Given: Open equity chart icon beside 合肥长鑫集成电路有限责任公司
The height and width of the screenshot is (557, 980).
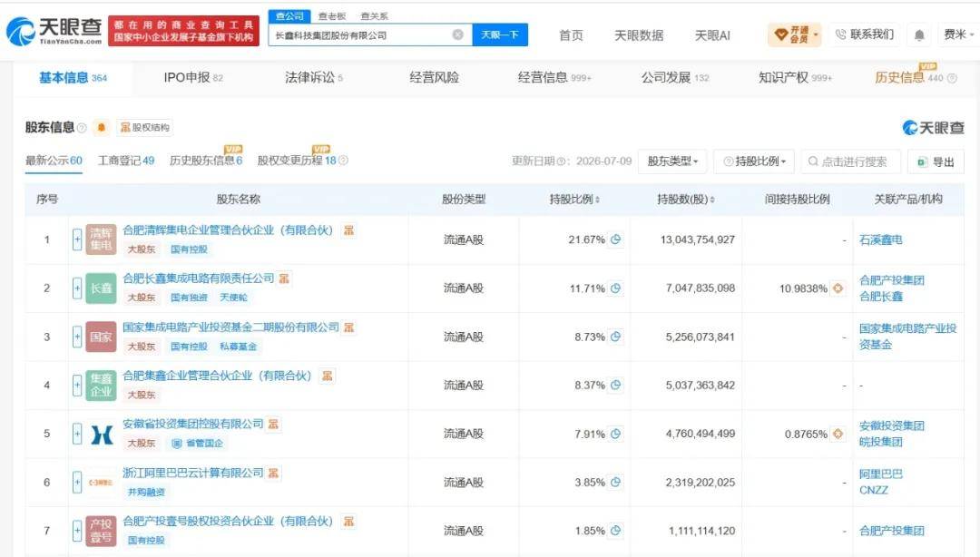Looking at the screenshot, I should pyautogui.click(x=284, y=278).
